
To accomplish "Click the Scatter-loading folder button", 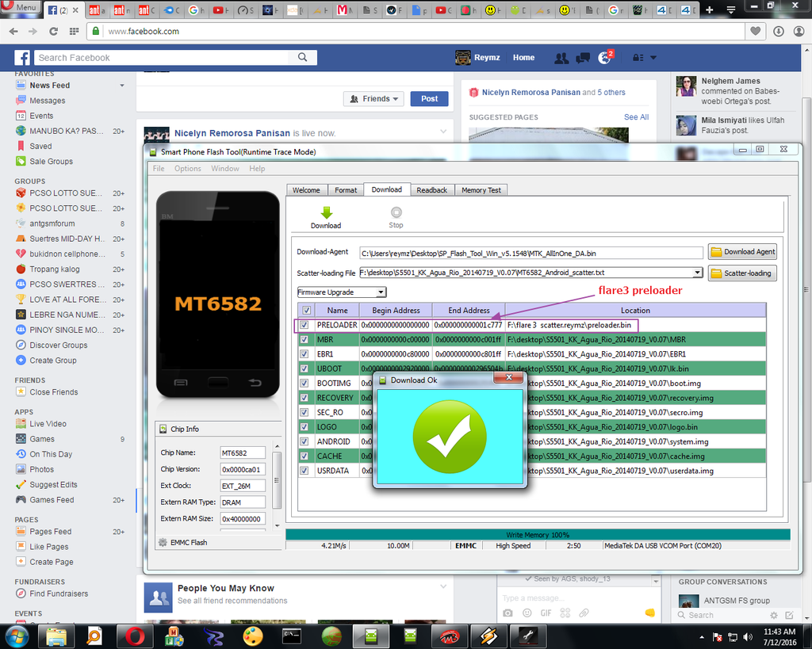I will coord(742,273).
